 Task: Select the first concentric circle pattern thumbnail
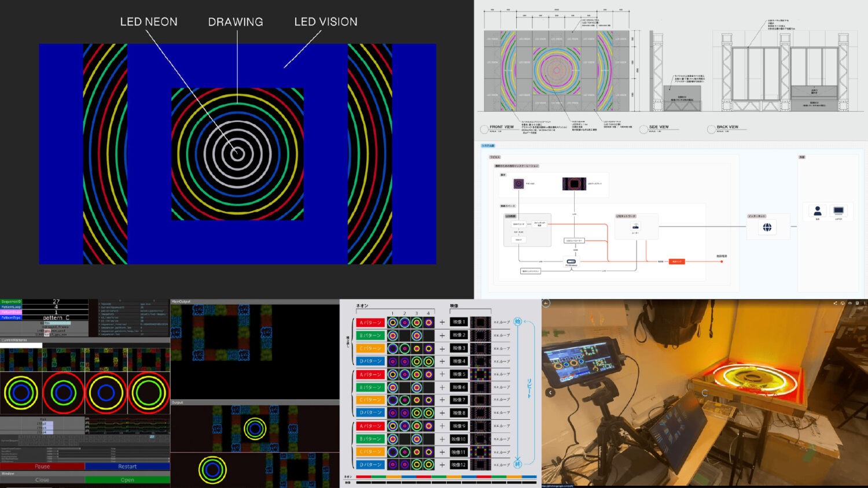(21, 393)
